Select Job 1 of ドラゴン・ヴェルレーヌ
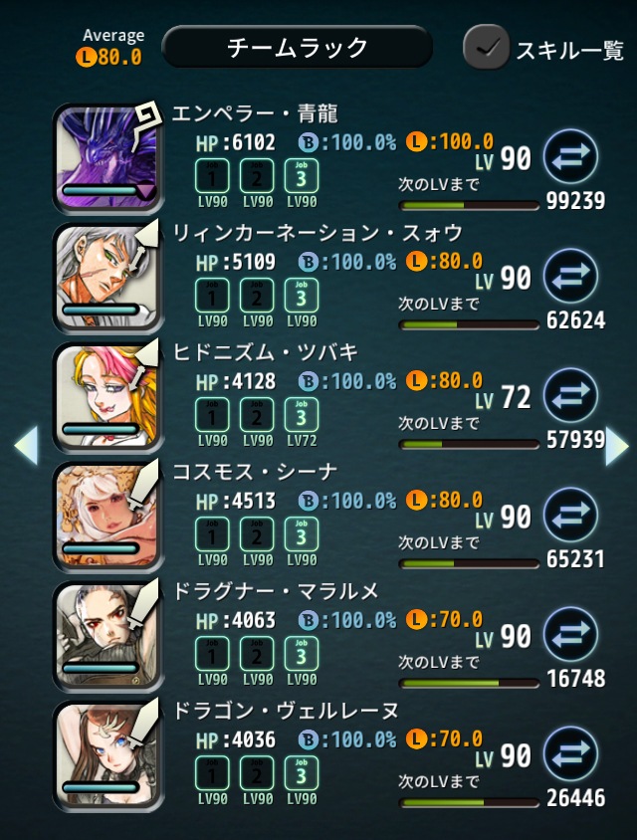 pyautogui.click(x=212, y=773)
